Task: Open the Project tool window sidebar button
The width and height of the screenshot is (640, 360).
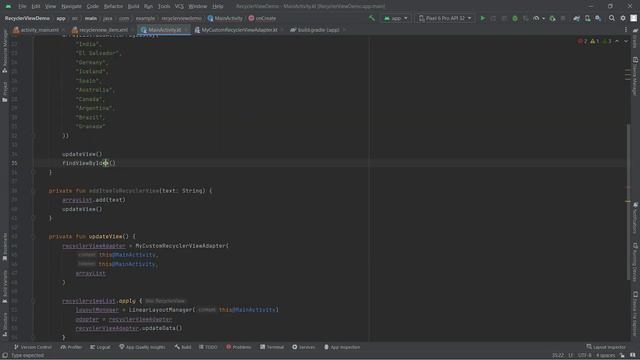Action: (4, 92)
